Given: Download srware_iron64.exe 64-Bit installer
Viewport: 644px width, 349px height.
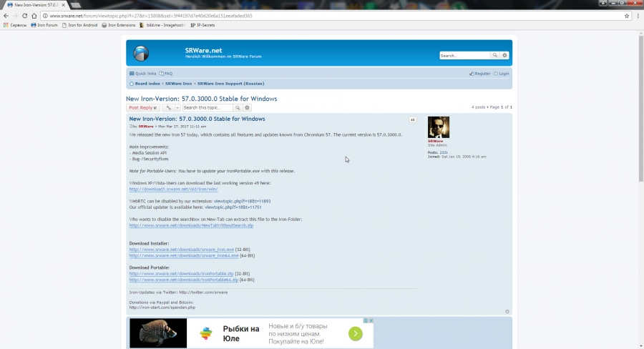Looking at the screenshot, I should coord(184,255).
